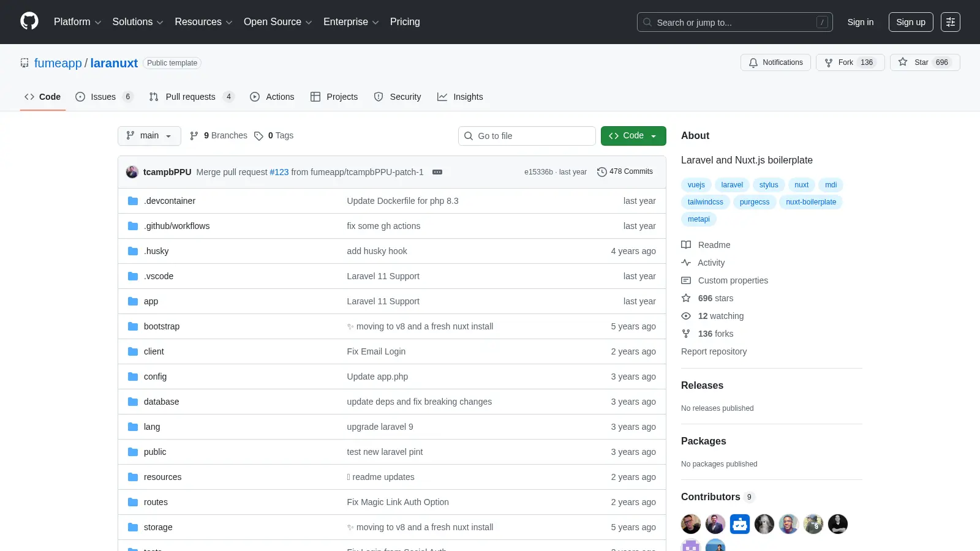Open the client folder
Screen dimensions: 980x551
(154, 351)
